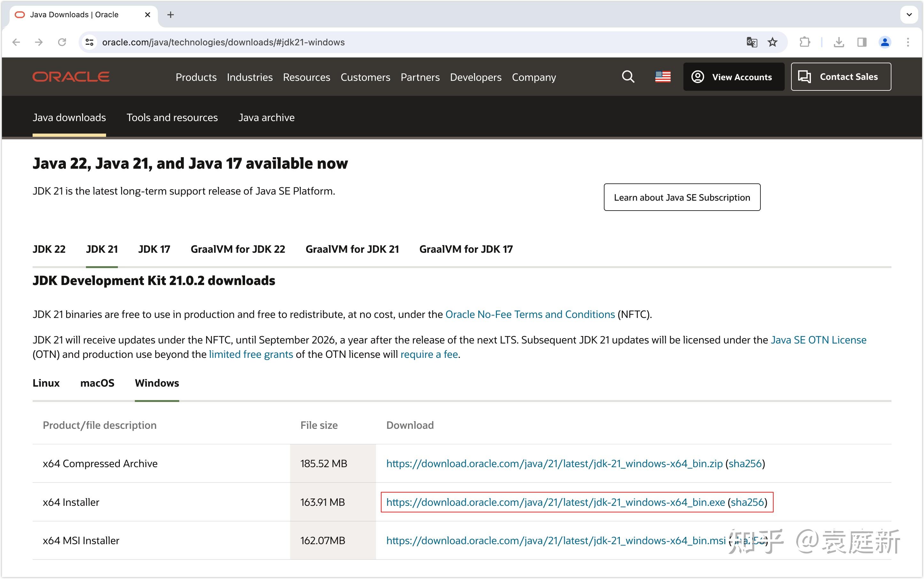Image resolution: width=924 pixels, height=579 pixels.
Task: Click the Oracle logo
Action: (71, 77)
